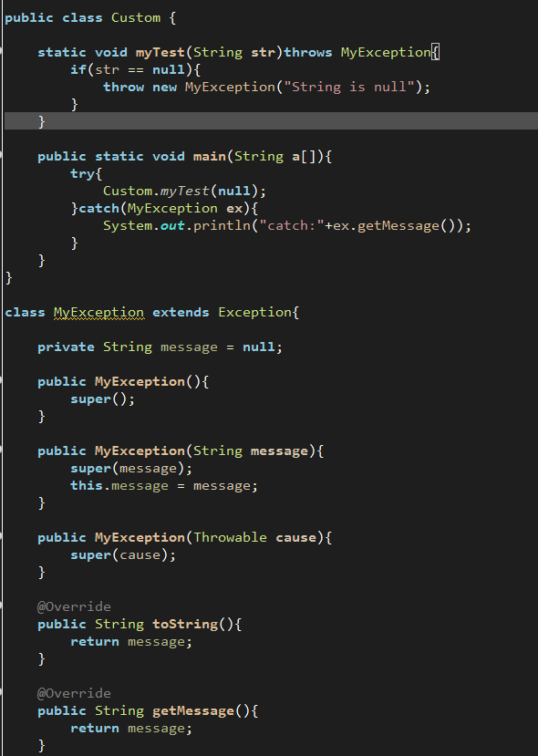Click 'getMessage' call on ex
Screen dimensions: 538x756
[x=398, y=226]
